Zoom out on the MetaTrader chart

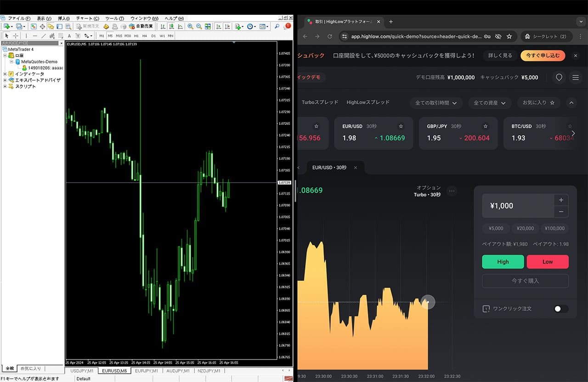[x=199, y=26]
